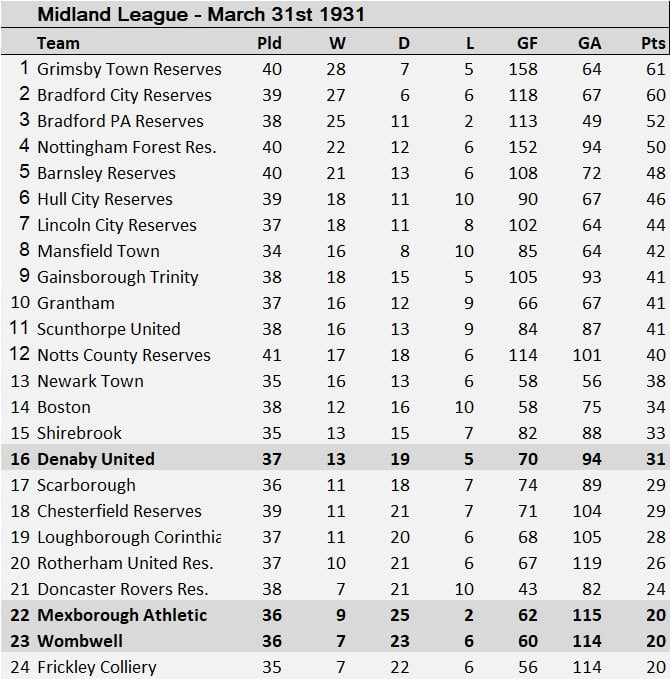Click Grimsby Town's 158 goals-for value

click(527, 69)
